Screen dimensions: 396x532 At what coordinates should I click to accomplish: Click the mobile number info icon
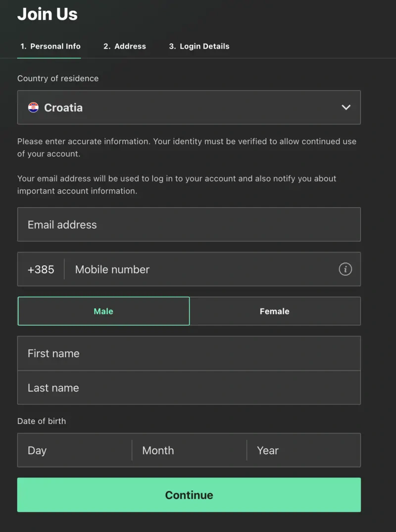click(345, 269)
